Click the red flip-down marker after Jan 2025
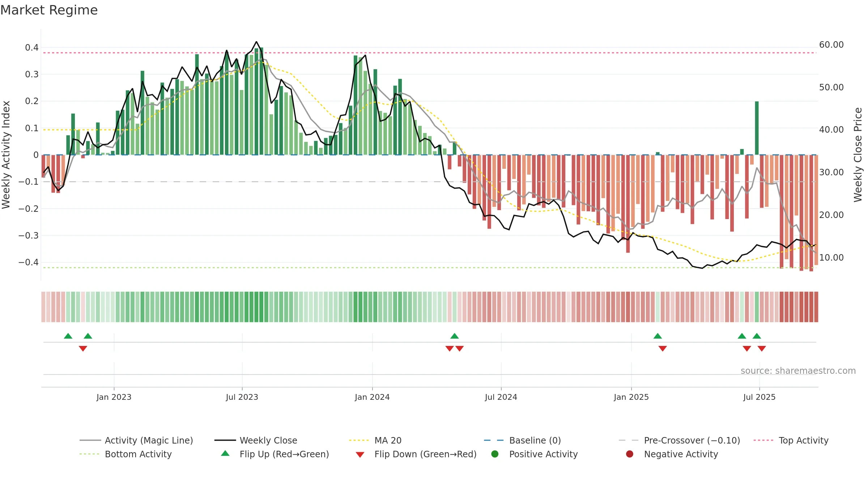868x488 pixels. point(663,348)
